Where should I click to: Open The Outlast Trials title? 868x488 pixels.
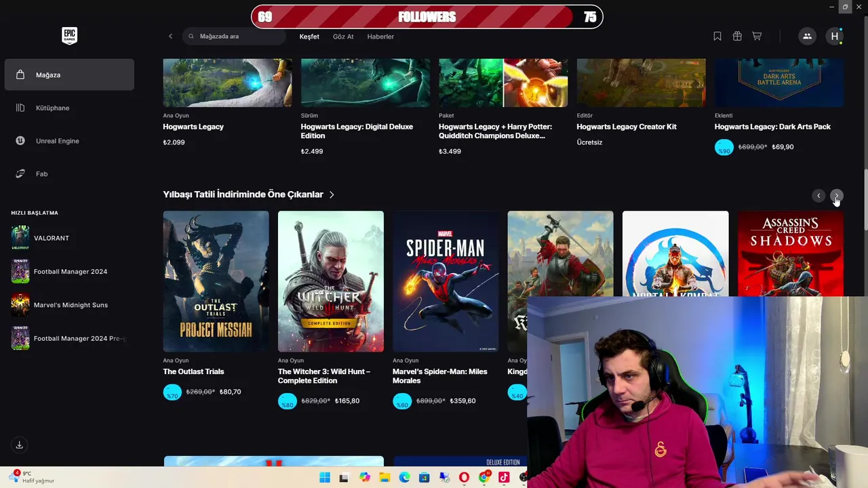[x=193, y=371]
